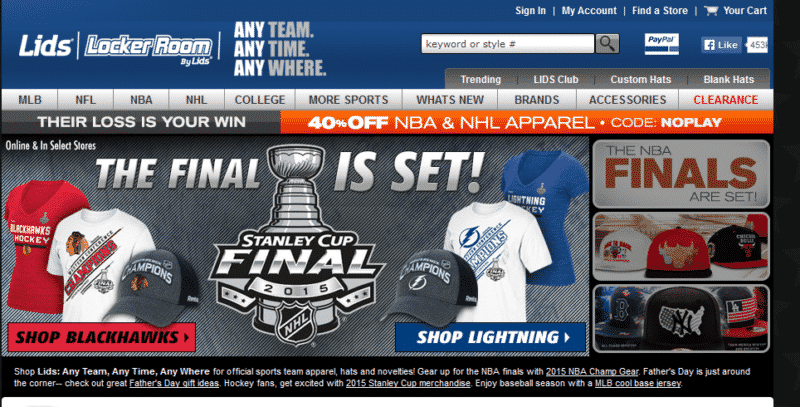800x407 pixels.
Task: Click the SHOP BLACKHAWKS button
Action: (x=102, y=337)
